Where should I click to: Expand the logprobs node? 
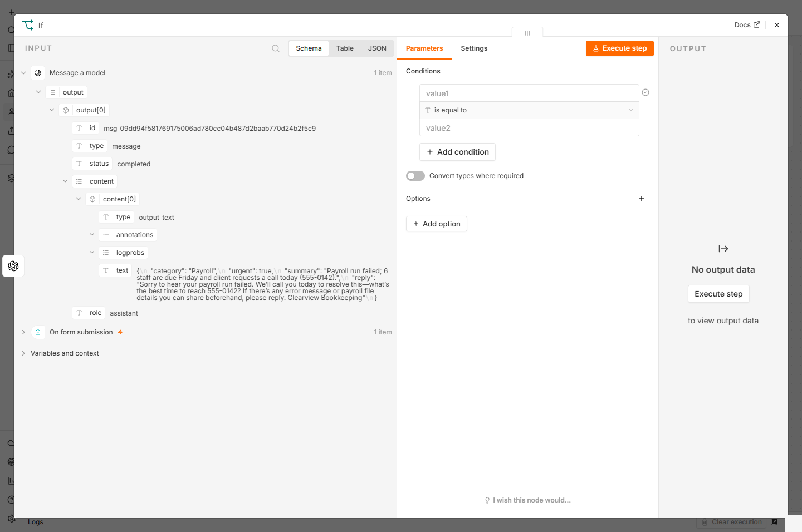(x=92, y=252)
